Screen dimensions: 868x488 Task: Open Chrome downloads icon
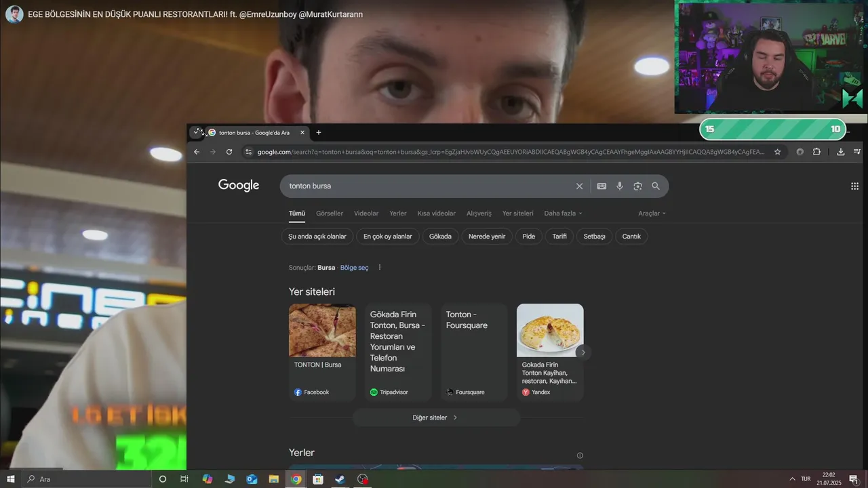(x=841, y=152)
